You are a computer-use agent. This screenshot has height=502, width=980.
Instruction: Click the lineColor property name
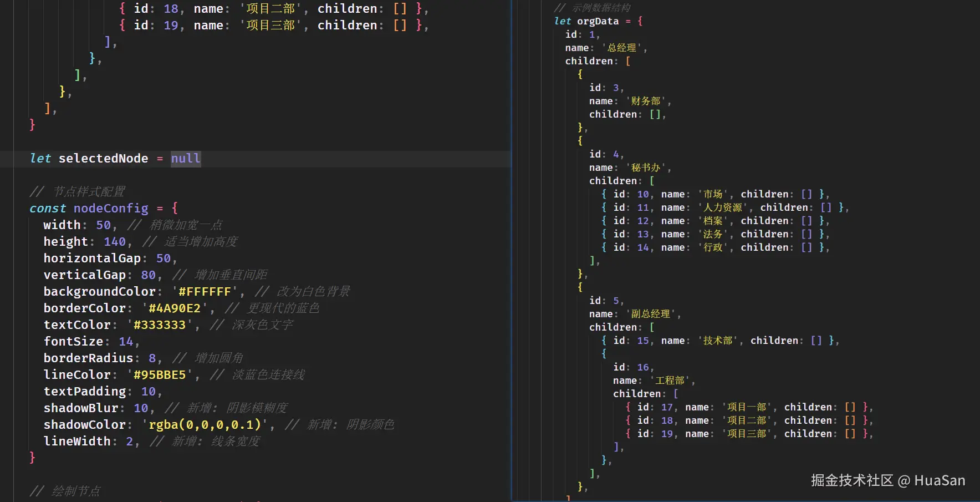coord(77,375)
